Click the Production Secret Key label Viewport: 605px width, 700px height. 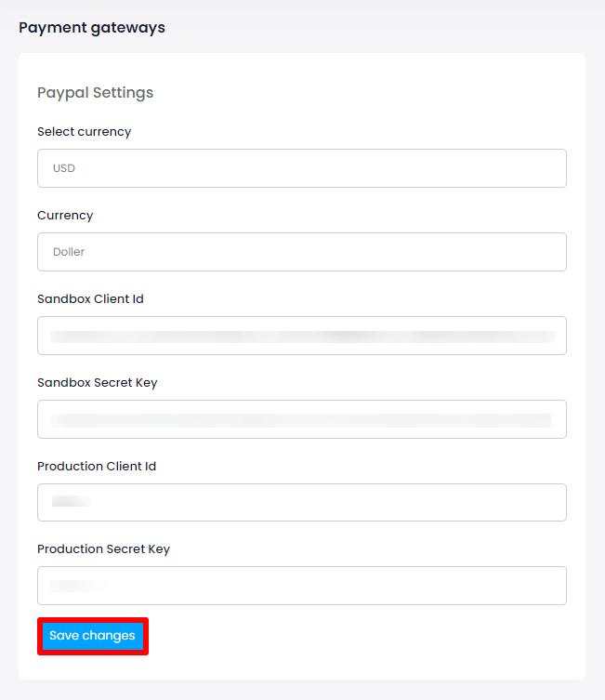(x=103, y=549)
